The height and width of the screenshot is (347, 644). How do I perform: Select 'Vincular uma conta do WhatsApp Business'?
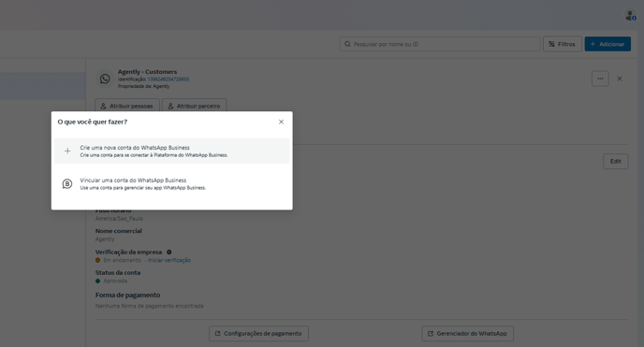[171, 183]
